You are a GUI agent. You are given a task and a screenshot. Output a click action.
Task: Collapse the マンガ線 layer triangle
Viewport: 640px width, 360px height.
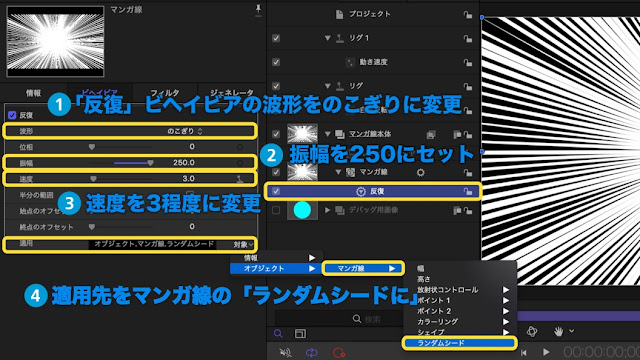coord(338,172)
